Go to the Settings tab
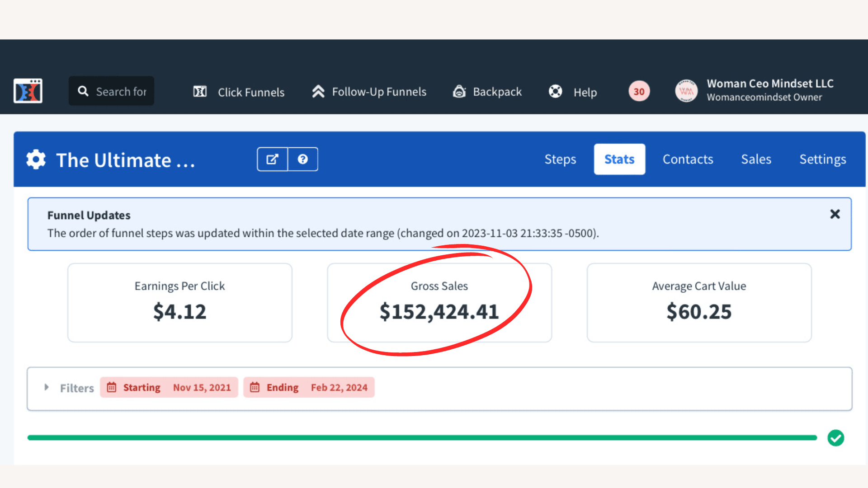Viewport: 868px width, 488px height. click(822, 159)
